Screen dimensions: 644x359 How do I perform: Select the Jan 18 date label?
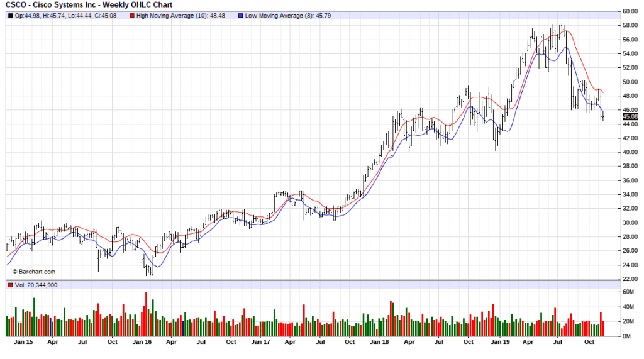379,343
